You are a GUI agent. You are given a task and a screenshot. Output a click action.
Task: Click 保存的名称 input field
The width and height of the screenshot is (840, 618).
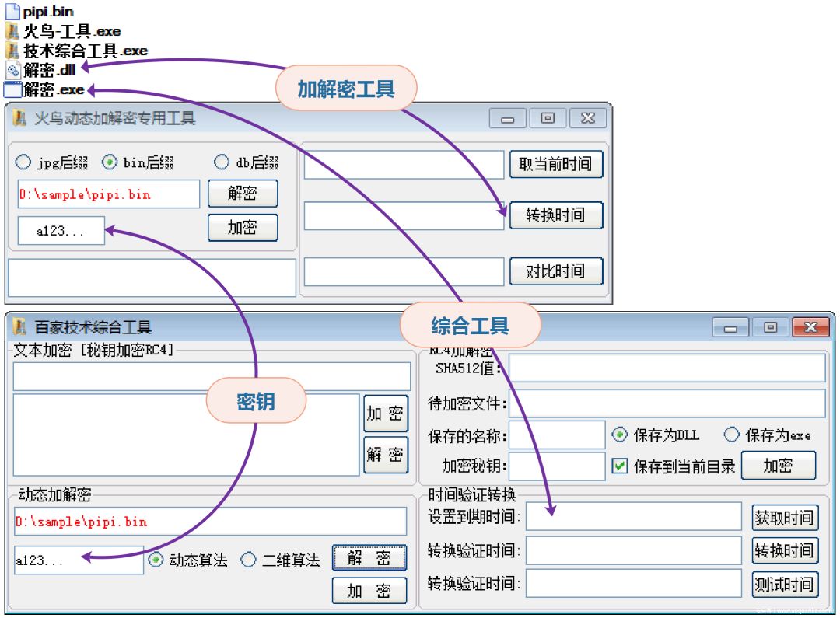pos(557,435)
